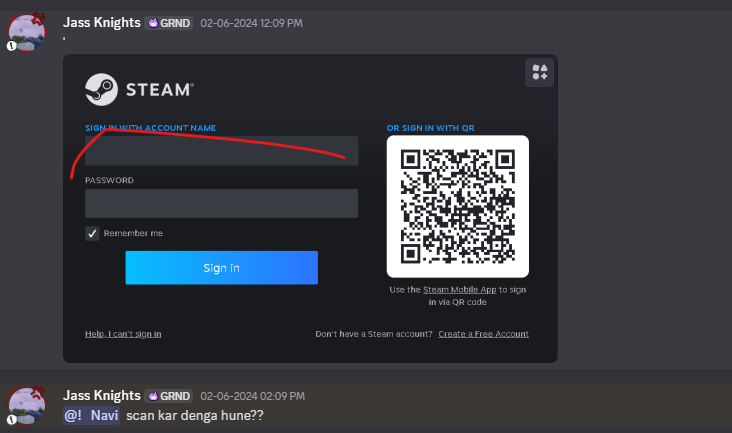Click the OR SIGN IN WITH QR label
732x433 pixels.
(430, 128)
